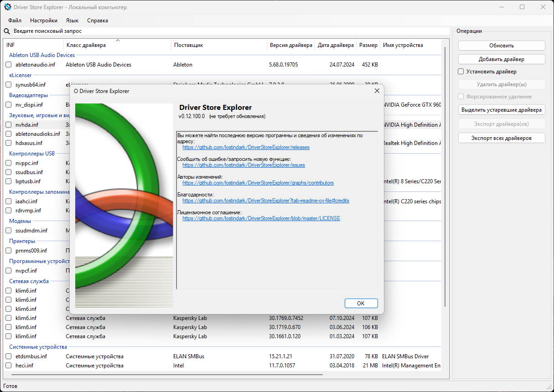Sort by 'Дата драйвера' column header

(x=336, y=45)
